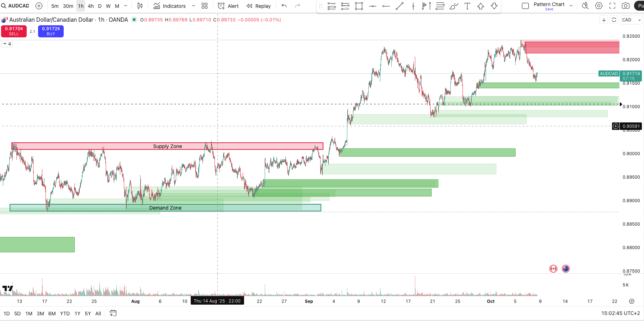Screen dimensions: 644x321
Task: Open the layout templates grid icon
Action: 205,6
